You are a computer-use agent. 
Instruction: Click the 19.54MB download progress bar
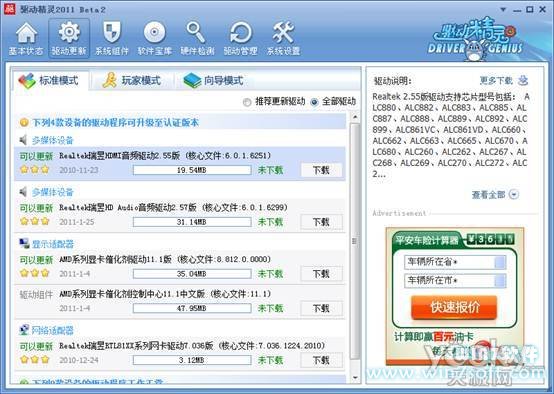[192, 170]
